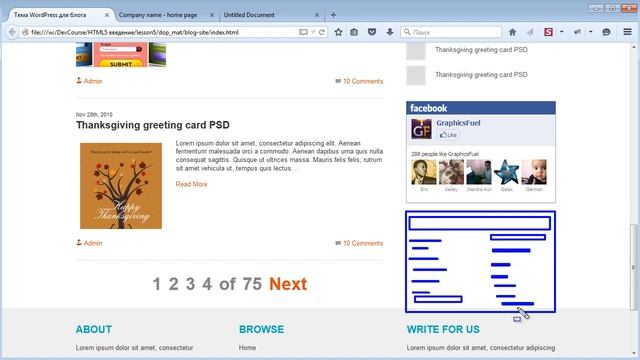The height and width of the screenshot is (360, 640).
Task: Open second sidebar 'Thanksgiving greeting card PSD' link
Action: (x=481, y=75)
